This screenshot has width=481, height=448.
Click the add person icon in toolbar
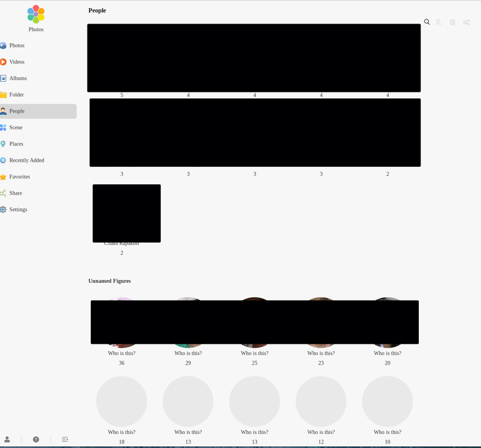(x=438, y=22)
